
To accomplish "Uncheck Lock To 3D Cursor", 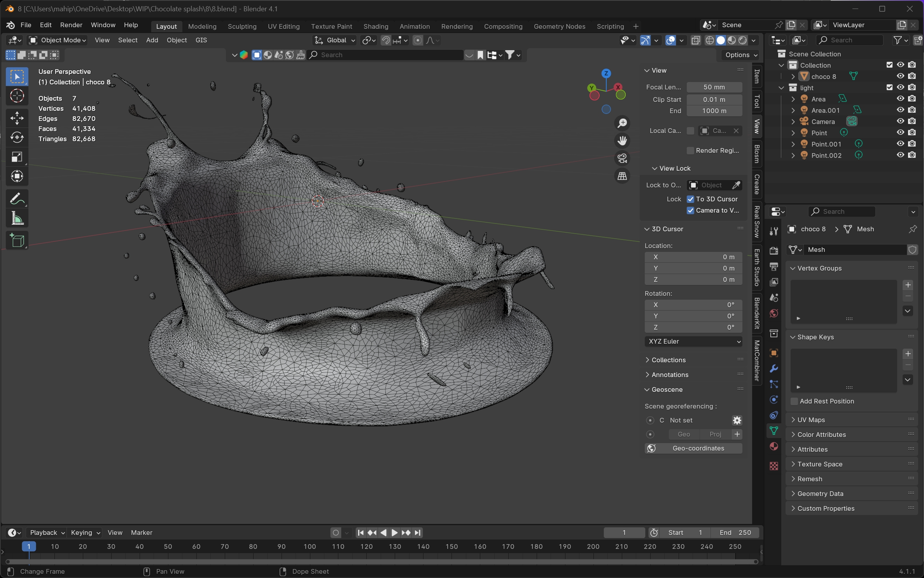I will click(691, 199).
